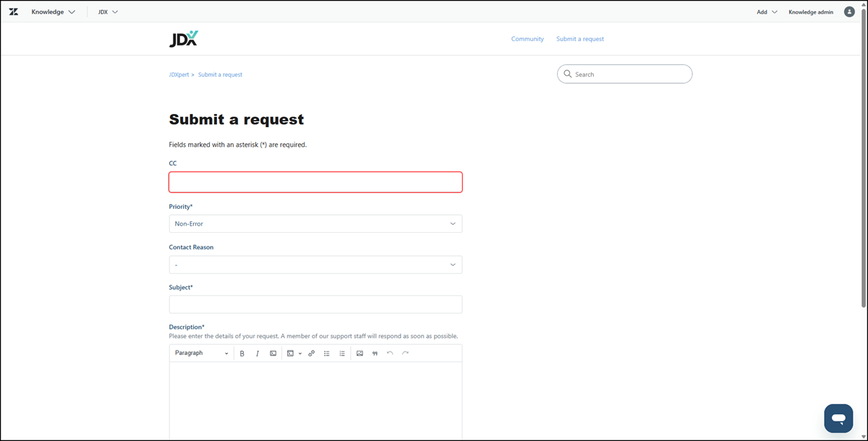The width and height of the screenshot is (868, 441).
Task: Apply bulleted list formatting
Action: [x=327, y=354]
